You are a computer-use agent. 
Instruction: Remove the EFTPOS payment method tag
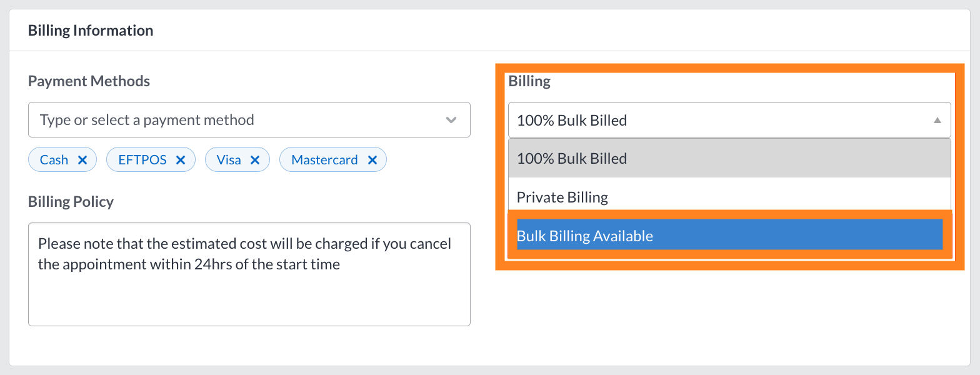point(181,160)
